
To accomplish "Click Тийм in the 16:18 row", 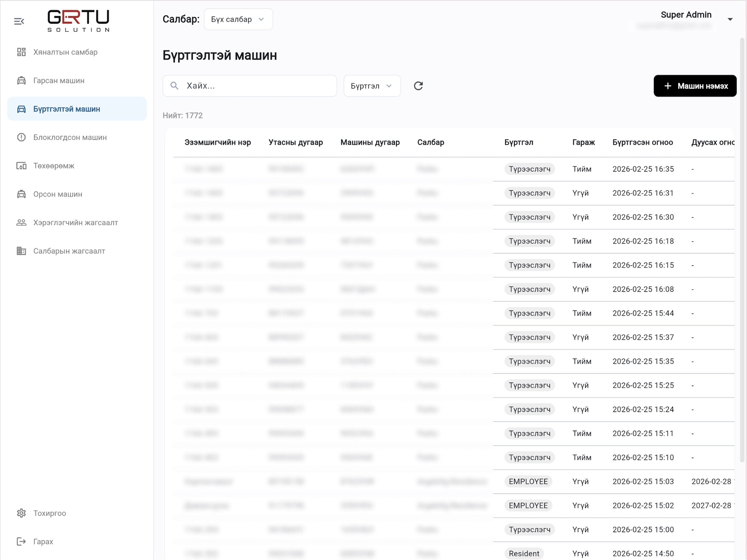I will (582, 241).
